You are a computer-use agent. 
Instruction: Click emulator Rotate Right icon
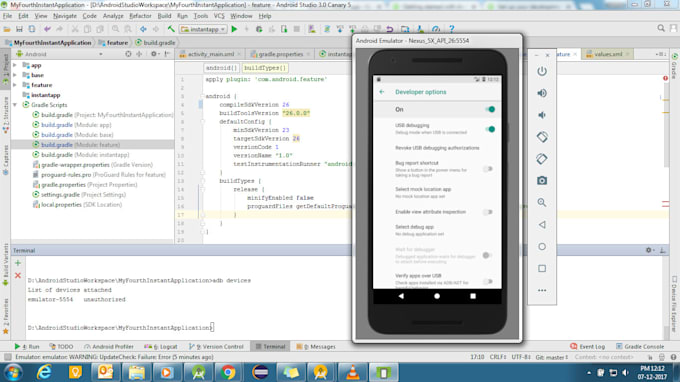[x=542, y=159]
